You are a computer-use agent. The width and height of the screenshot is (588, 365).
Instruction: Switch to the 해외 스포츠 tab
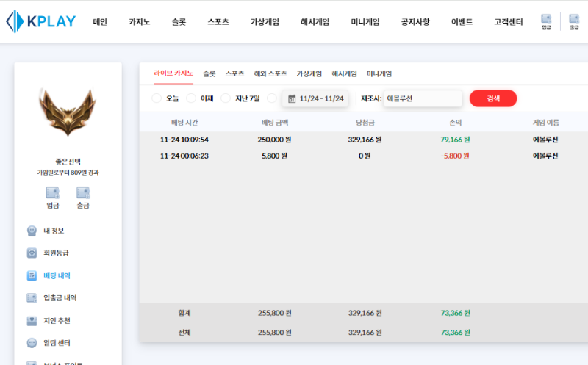270,73
